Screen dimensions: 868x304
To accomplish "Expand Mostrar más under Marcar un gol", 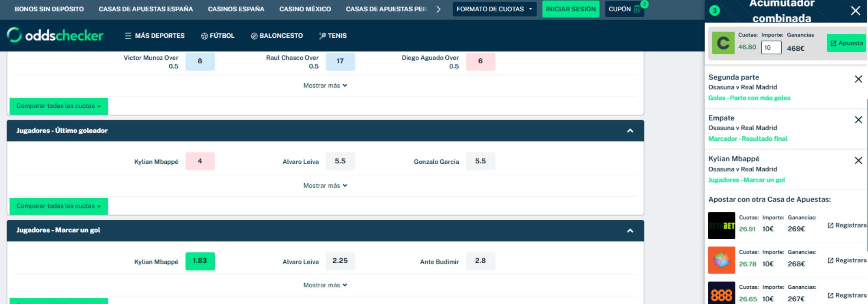I will pyautogui.click(x=325, y=285).
